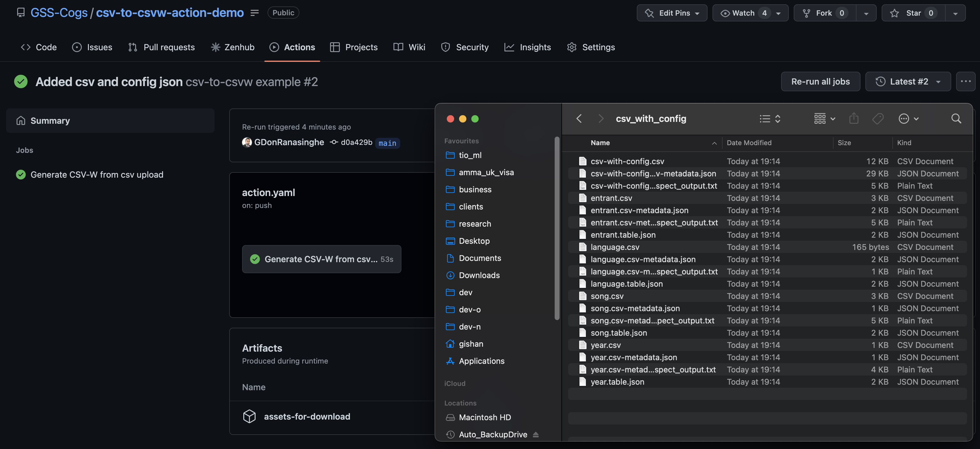
Task: Go back with Finder's left chevron
Action: click(x=579, y=119)
